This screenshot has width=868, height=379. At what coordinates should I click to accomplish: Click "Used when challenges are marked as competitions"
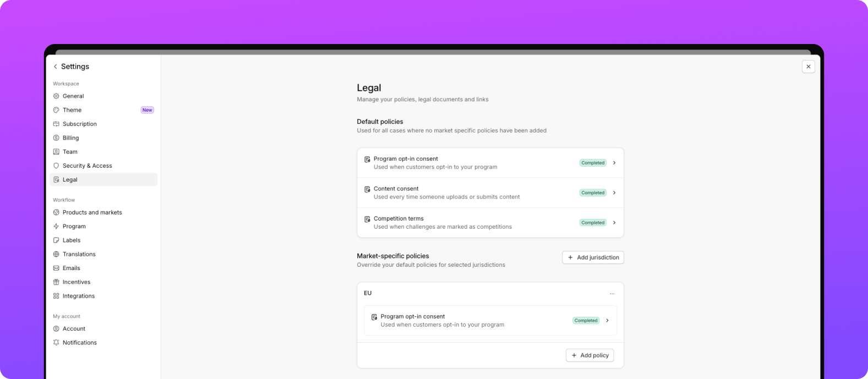[443, 227]
